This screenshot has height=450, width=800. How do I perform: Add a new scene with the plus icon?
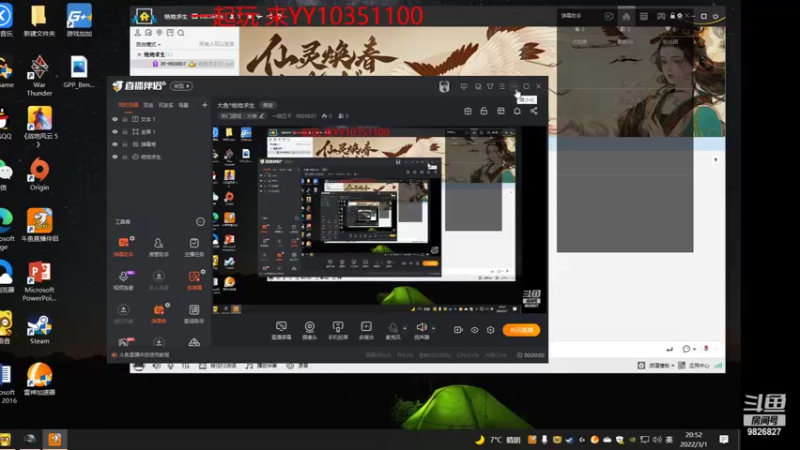tap(205, 105)
